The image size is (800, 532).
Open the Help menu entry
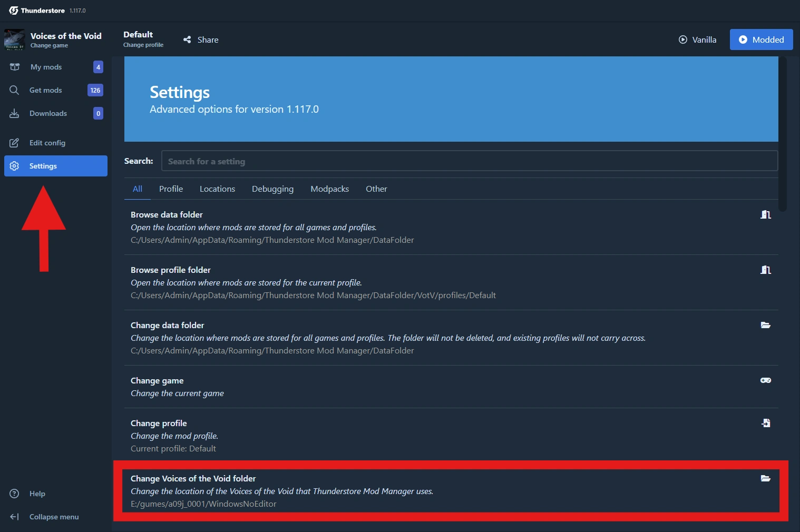click(56, 494)
